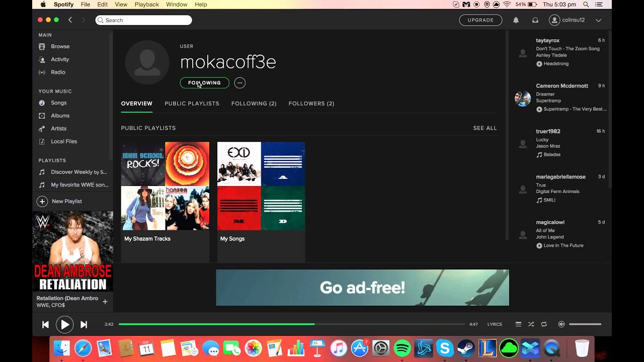
Task: Go to Artists in Your Music
Action: point(58,129)
